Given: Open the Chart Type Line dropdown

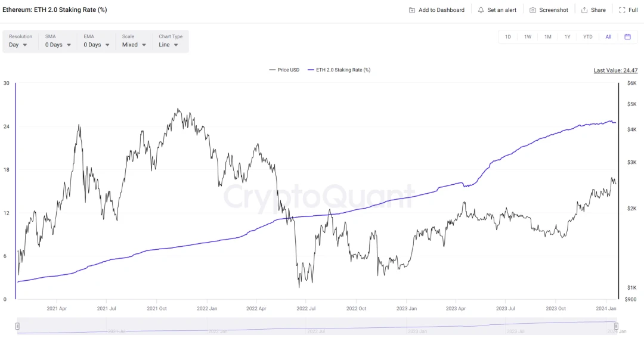Looking at the screenshot, I should [169, 45].
